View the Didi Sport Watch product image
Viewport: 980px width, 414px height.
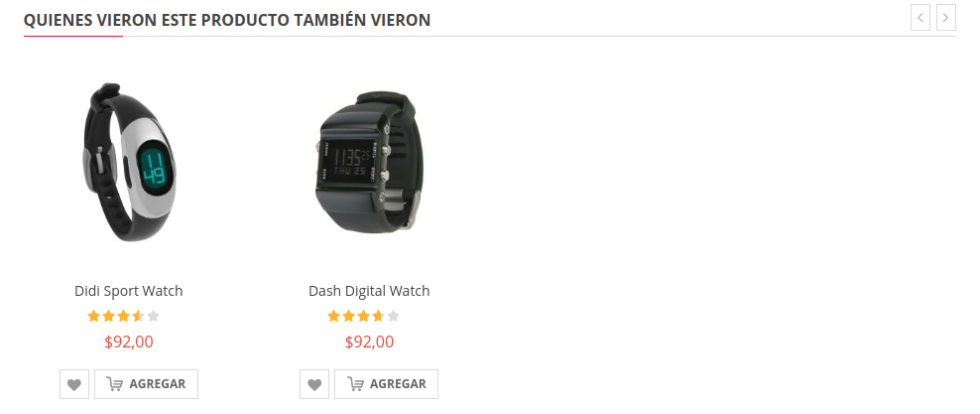(129, 162)
